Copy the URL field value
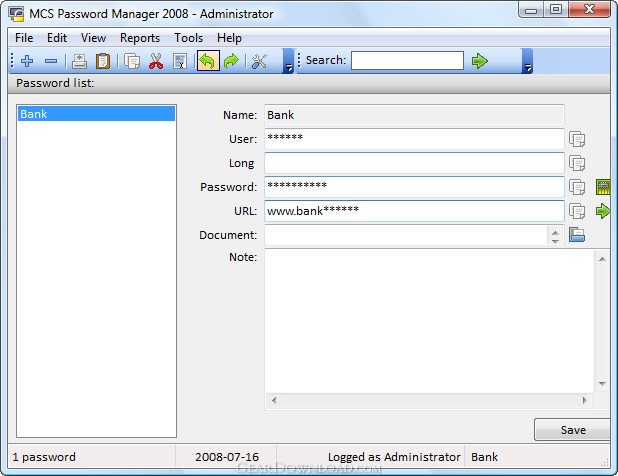 (x=577, y=211)
